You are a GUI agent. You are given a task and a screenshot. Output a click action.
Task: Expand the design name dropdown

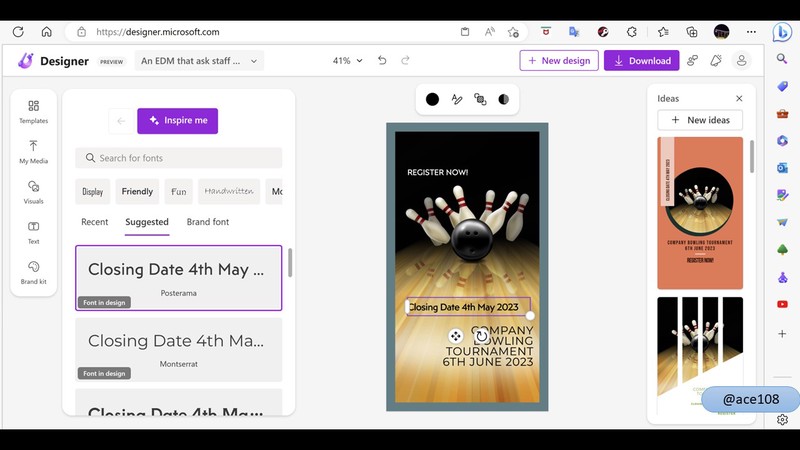199,61
